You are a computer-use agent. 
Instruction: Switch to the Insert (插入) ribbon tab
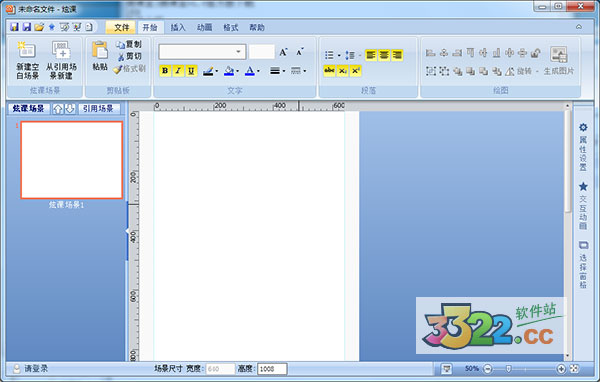tap(178, 28)
